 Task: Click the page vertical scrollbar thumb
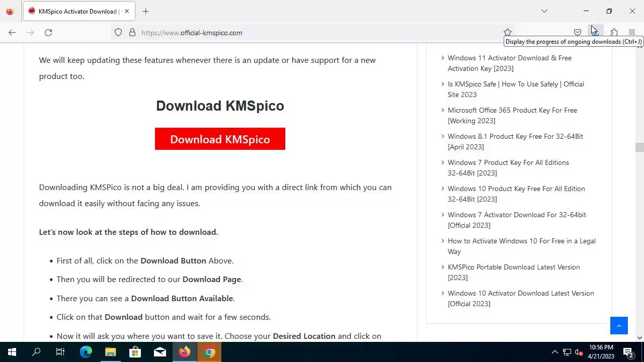pyautogui.click(x=639, y=147)
